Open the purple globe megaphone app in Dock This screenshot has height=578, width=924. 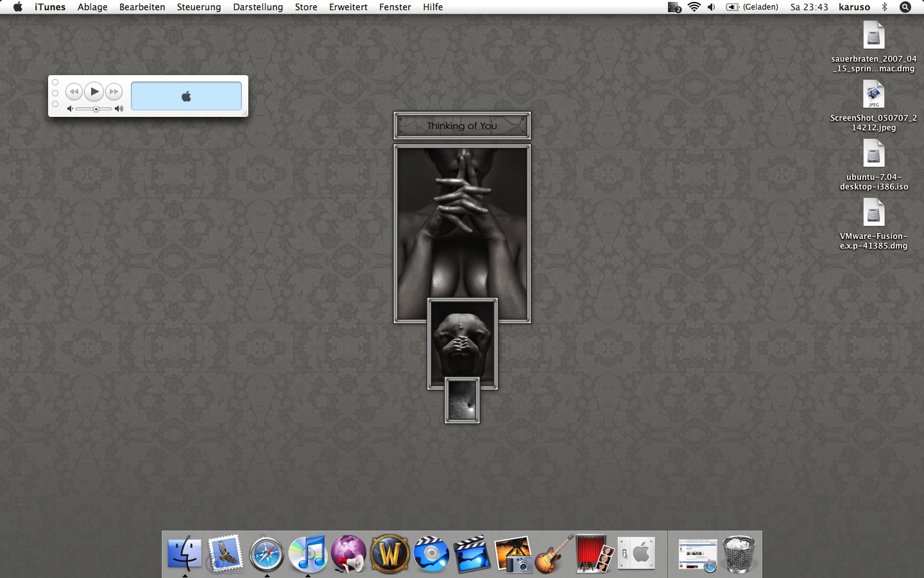point(348,554)
